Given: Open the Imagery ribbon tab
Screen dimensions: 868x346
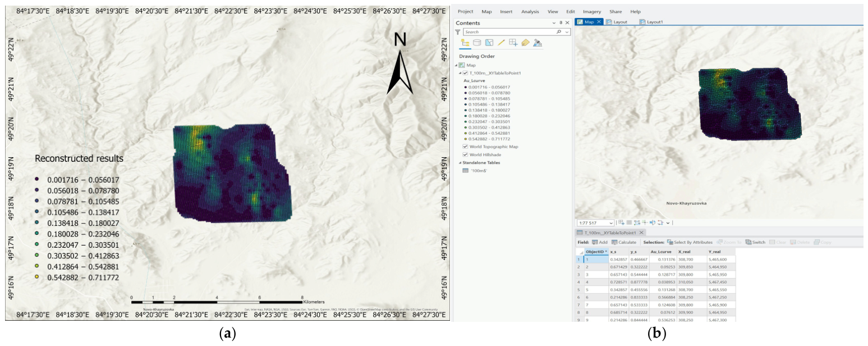Looking at the screenshot, I should point(591,11).
